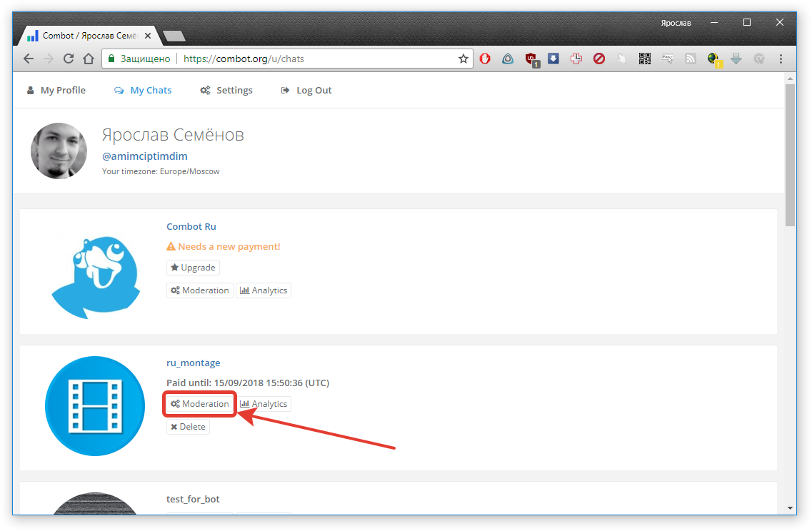This screenshot has width=812, height=531.
Task: Click the grey gear V extension icon
Action: click(x=759, y=59)
